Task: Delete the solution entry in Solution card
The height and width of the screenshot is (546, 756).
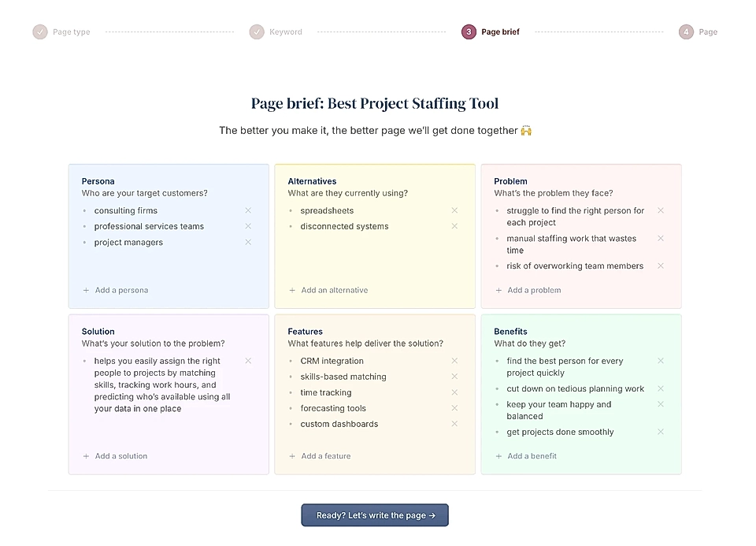Action: (x=248, y=361)
